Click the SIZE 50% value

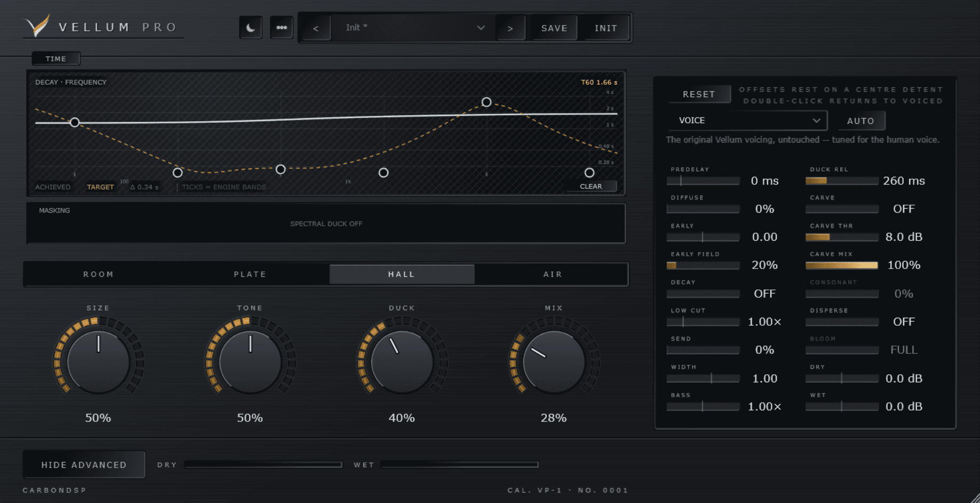point(98,418)
